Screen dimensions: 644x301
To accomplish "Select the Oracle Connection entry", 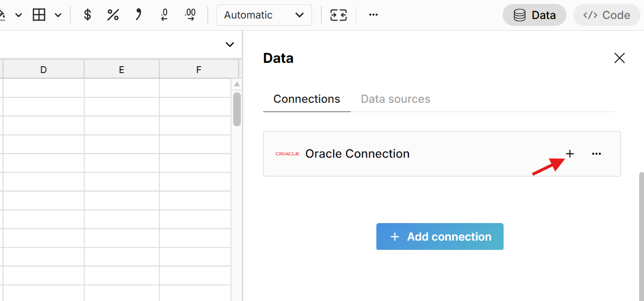I will click(357, 153).
